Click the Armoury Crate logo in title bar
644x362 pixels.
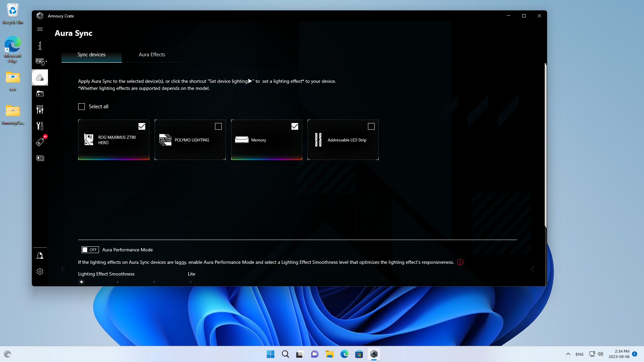point(40,16)
